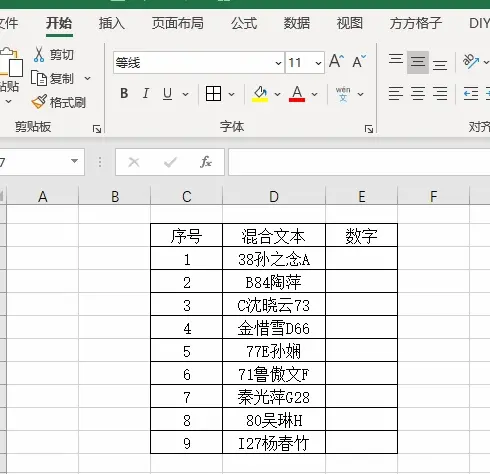Image resolution: width=490 pixels, height=474 pixels.
Task: Select the Format Painter brush
Action: coord(39,102)
